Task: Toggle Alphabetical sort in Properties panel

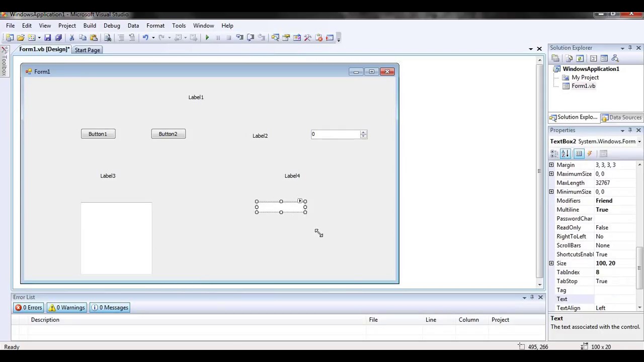Action: point(565,154)
